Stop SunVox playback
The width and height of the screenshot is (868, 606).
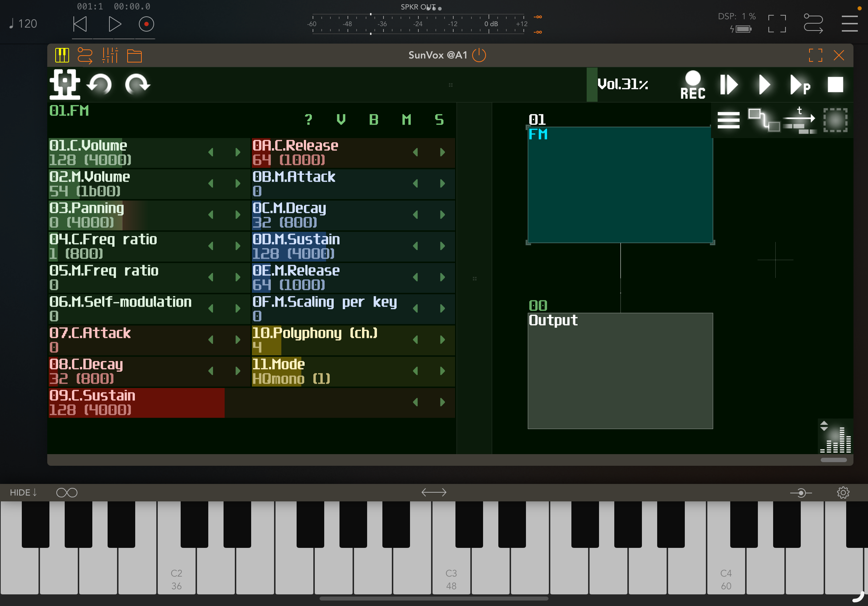[835, 85]
